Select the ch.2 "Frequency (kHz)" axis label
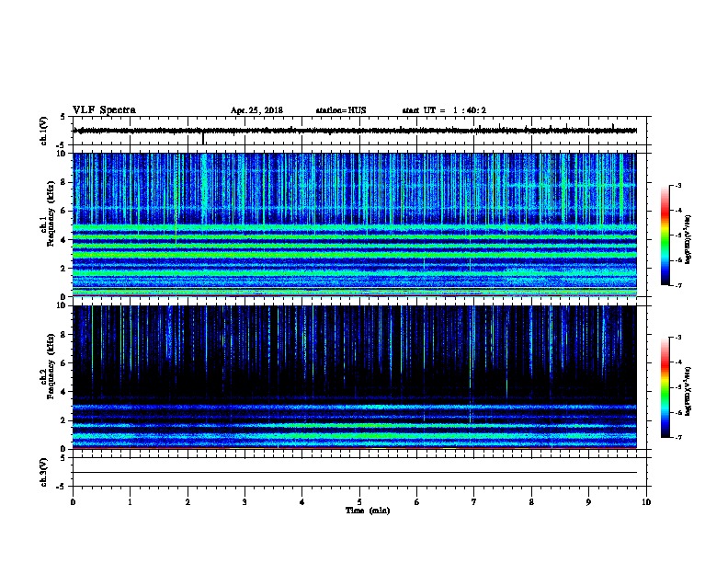The image size is (728, 563). 51,366
